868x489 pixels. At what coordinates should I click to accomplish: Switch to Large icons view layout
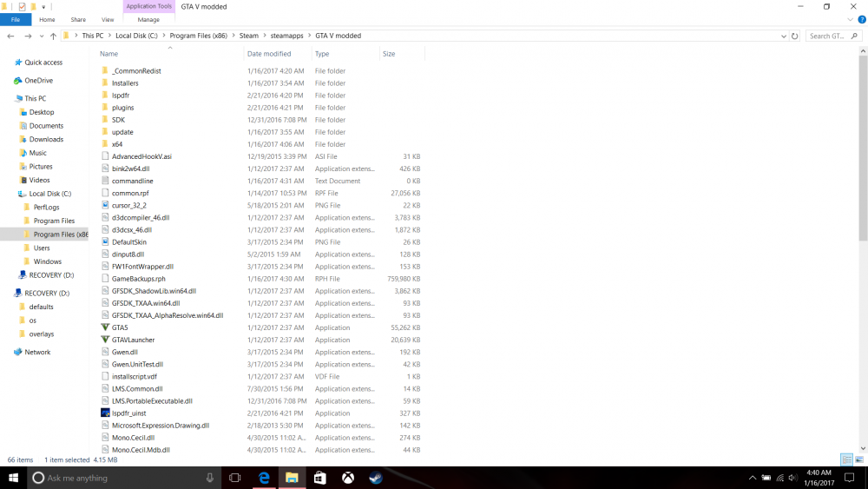pos(859,459)
